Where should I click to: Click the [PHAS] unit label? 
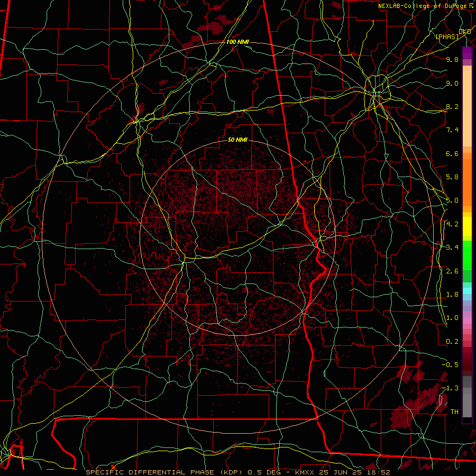pyautogui.click(x=447, y=36)
